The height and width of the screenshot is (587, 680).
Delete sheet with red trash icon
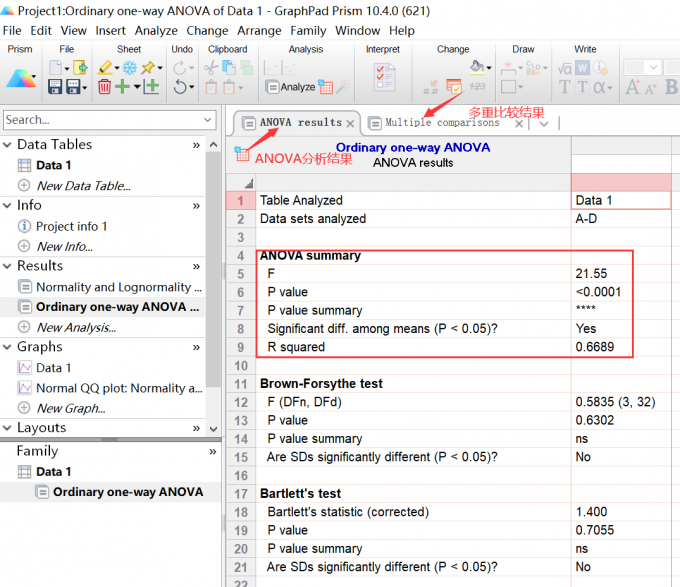pos(104,87)
